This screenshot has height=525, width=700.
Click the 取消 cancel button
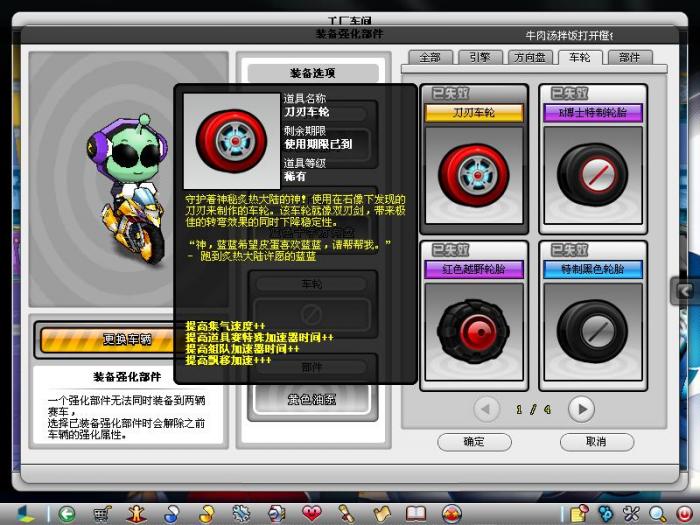click(x=596, y=442)
